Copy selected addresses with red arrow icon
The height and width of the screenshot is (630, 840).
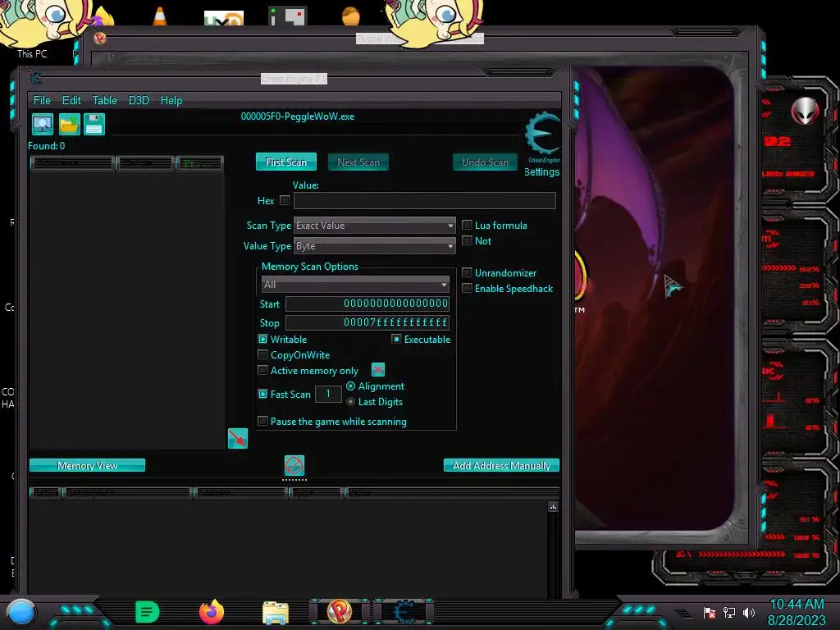[237, 438]
